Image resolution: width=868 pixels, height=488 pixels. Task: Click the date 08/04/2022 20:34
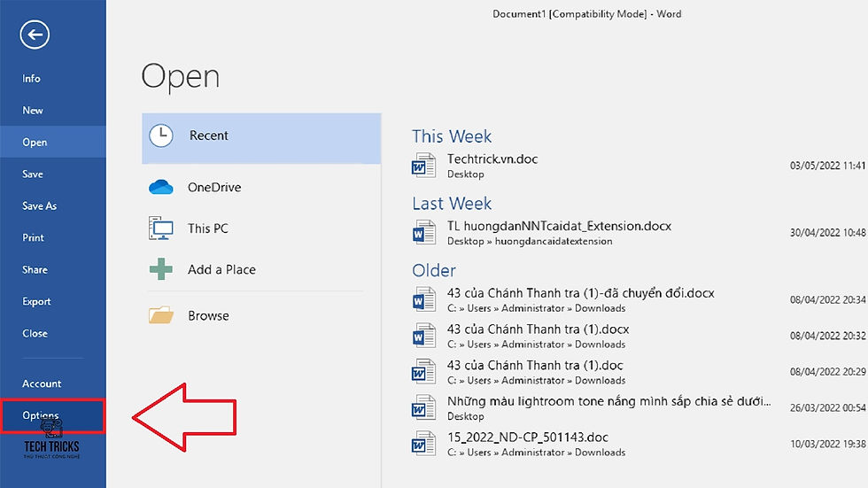[827, 300]
